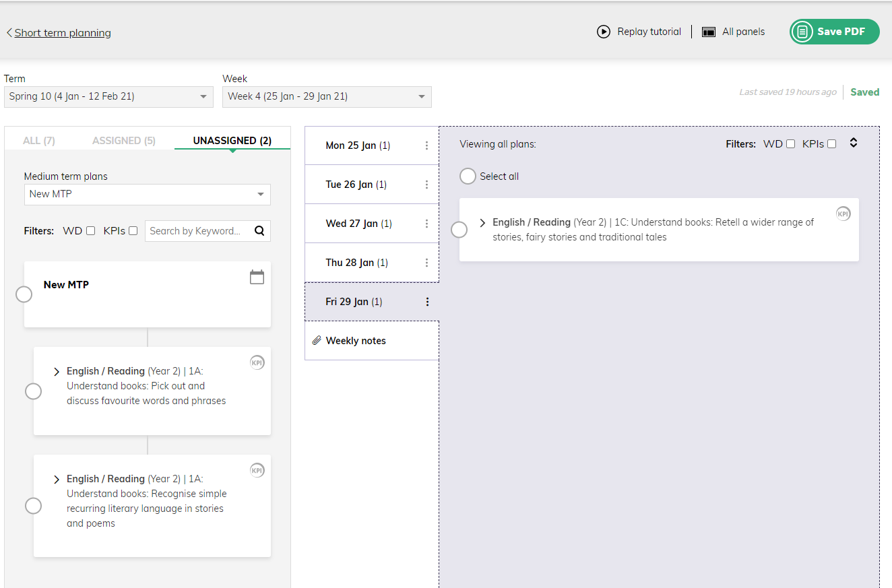Image resolution: width=892 pixels, height=588 pixels.
Task: Go back via Short term planning link
Action: point(63,32)
